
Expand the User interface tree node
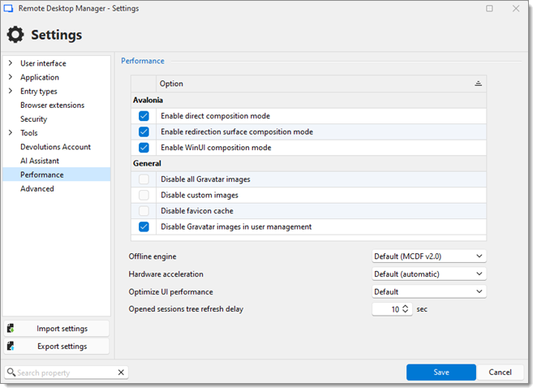click(11, 63)
